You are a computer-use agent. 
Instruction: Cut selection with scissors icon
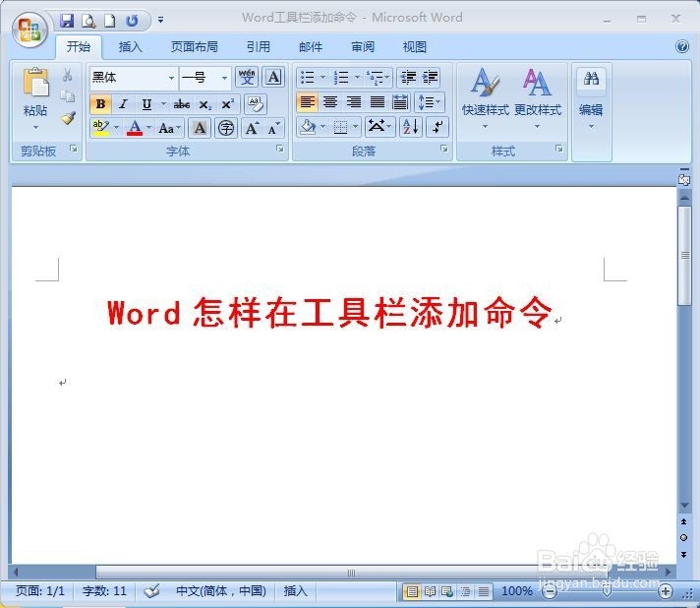(68, 75)
